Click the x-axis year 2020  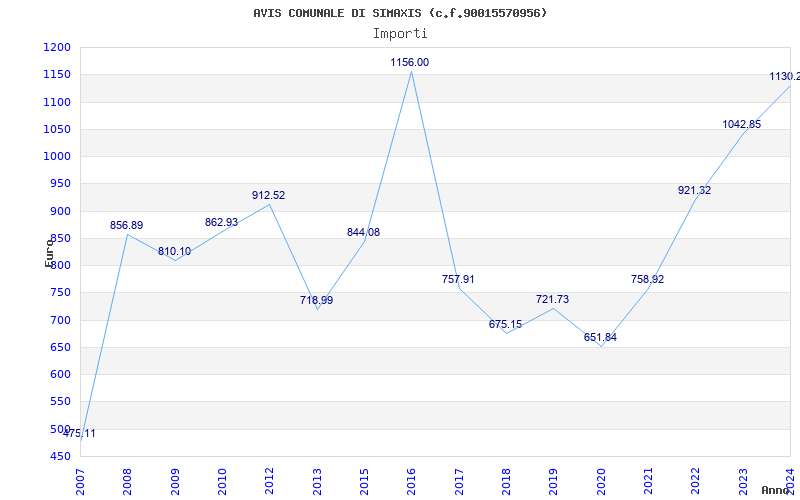coord(601,482)
